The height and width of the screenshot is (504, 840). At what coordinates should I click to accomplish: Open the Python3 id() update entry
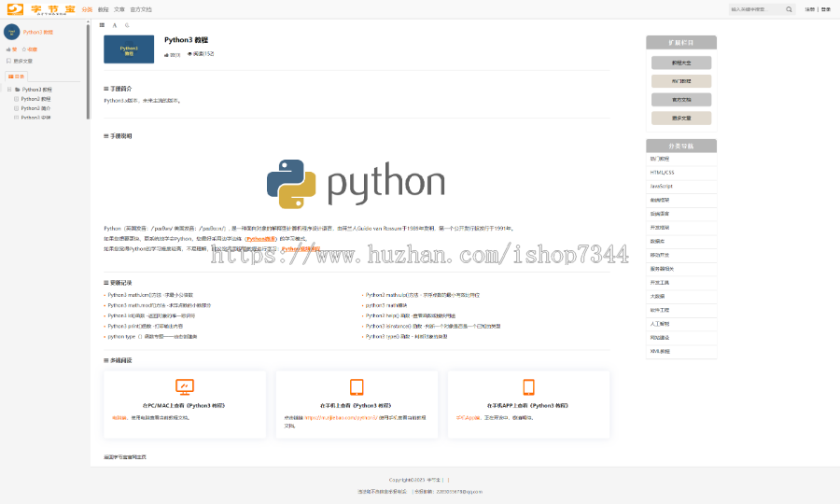(151, 316)
